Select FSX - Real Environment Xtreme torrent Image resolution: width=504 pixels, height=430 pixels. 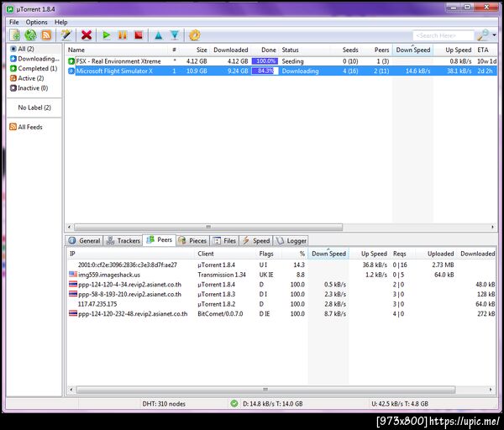pos(282,61)
